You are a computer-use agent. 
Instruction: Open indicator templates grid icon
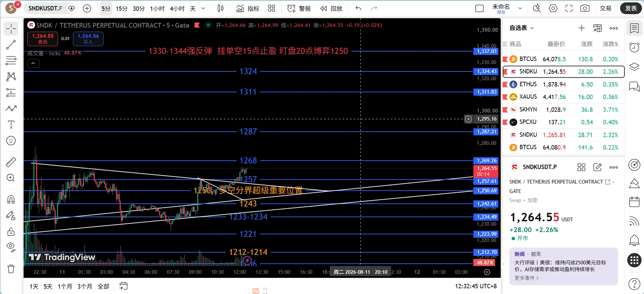click(271, 8)
